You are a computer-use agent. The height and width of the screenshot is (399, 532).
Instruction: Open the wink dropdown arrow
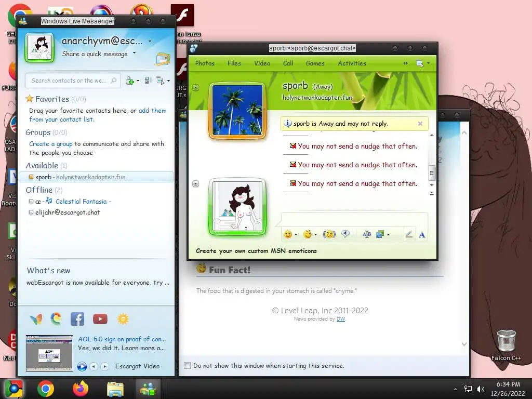[315, 234]
